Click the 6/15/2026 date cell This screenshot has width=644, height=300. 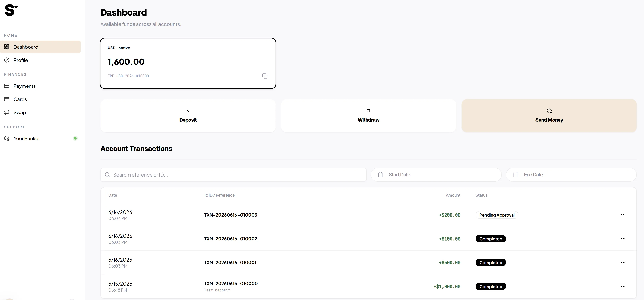[x=120, y=284]
